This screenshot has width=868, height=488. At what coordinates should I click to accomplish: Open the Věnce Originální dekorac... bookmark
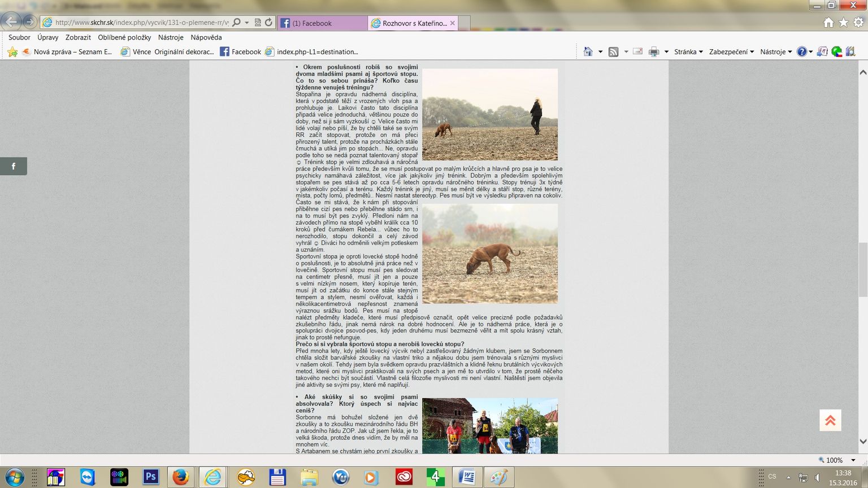[167, 52]
